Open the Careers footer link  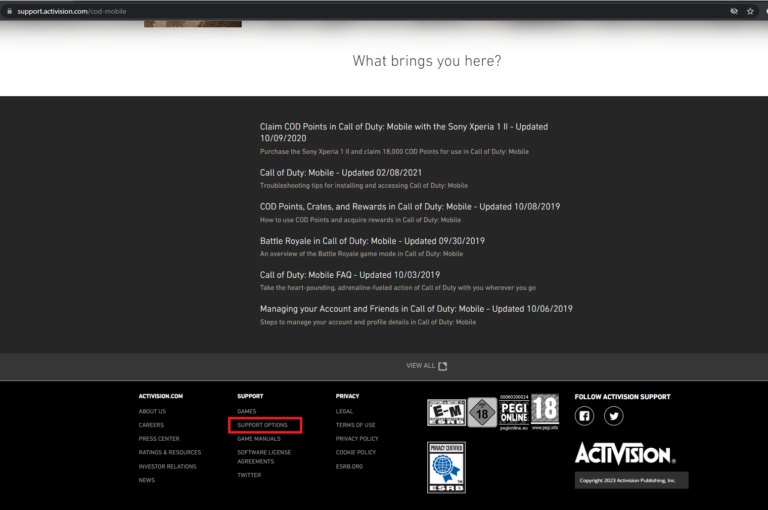pos(151,425)
